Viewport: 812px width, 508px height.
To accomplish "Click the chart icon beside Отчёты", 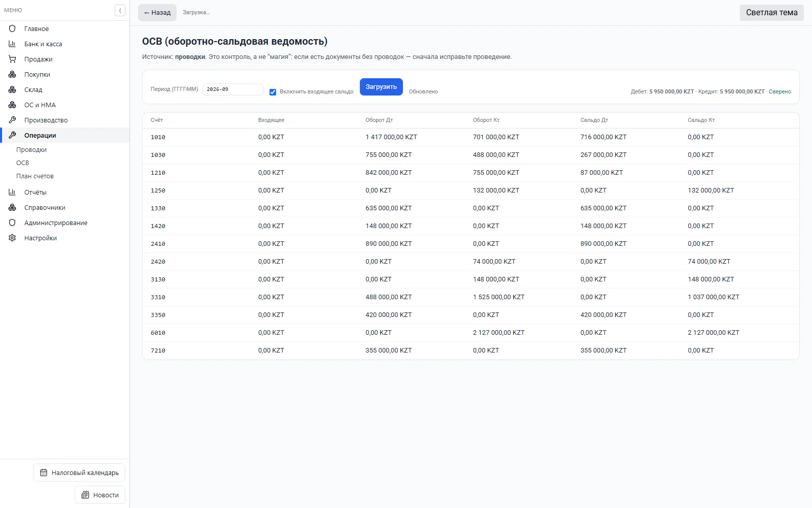I will pyautogui.click(x=12, y=192).
